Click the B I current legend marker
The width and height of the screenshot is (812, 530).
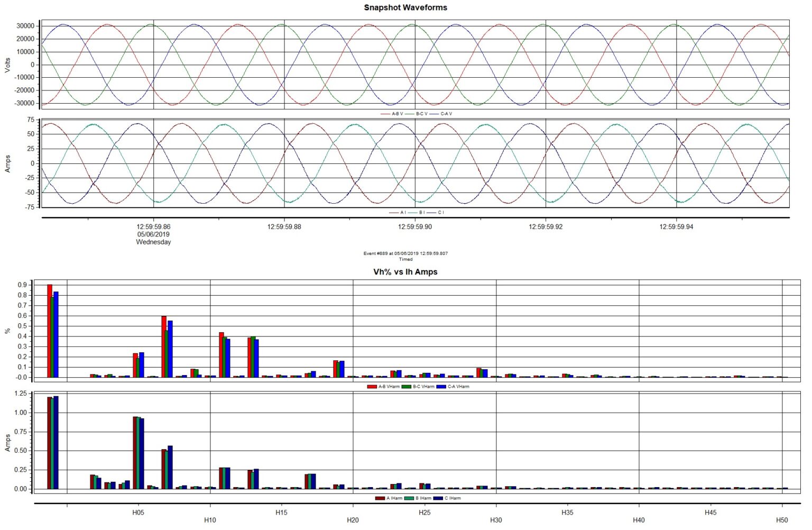412,212
